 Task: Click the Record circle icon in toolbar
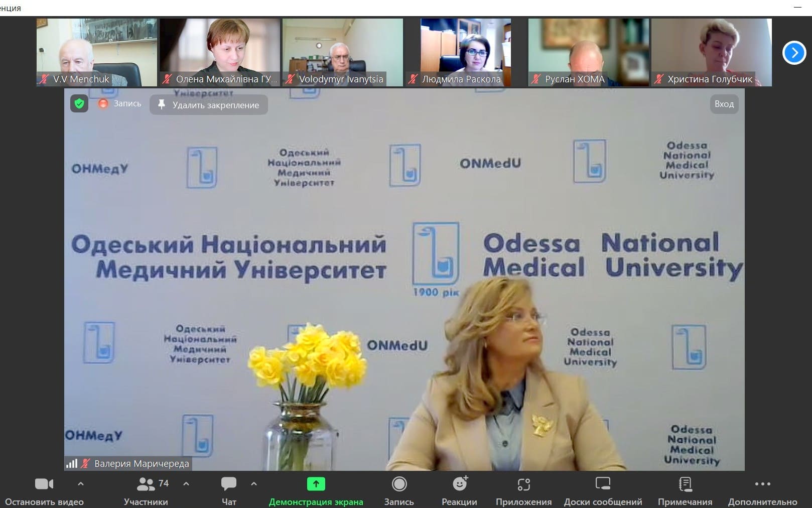pos(399,484)
